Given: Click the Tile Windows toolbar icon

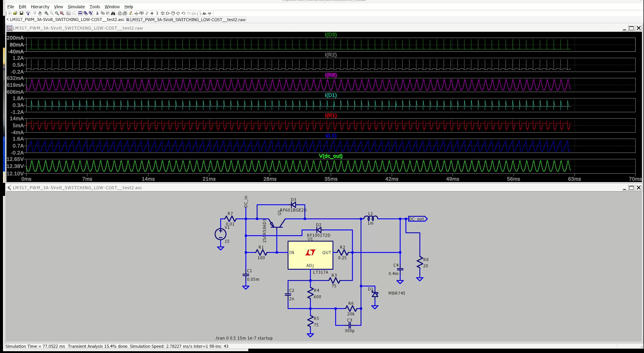Looking at the screenshot, I should pos(81,13).
